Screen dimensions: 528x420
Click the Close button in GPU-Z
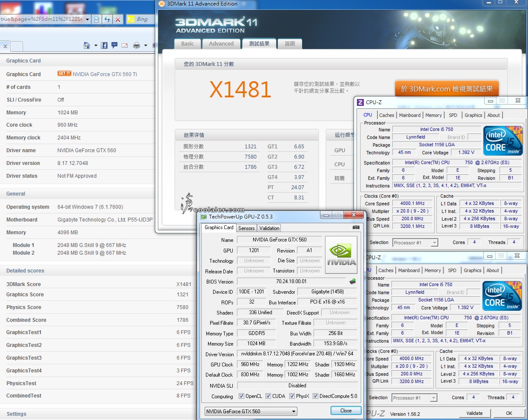346,411
